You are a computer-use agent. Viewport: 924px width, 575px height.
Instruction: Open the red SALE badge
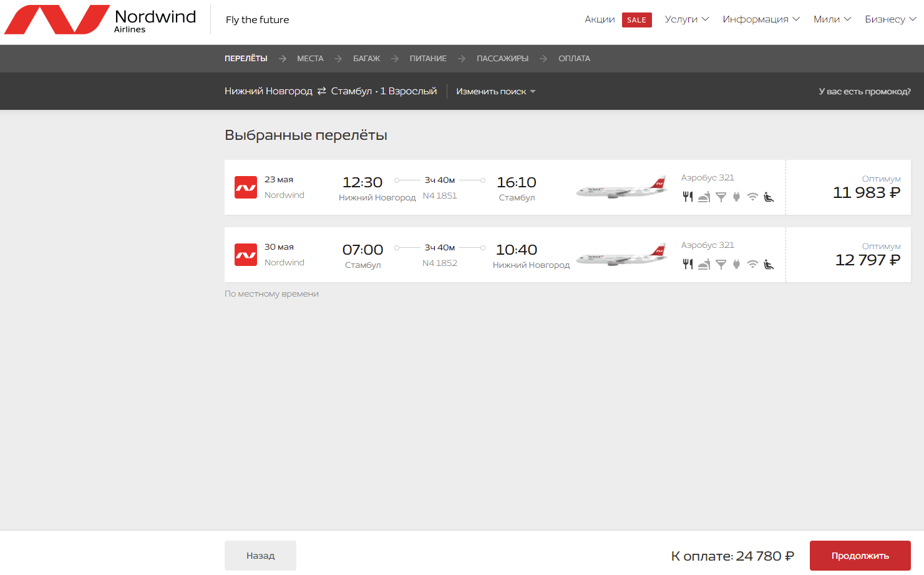pyautogui.click(x=637, y=20)
